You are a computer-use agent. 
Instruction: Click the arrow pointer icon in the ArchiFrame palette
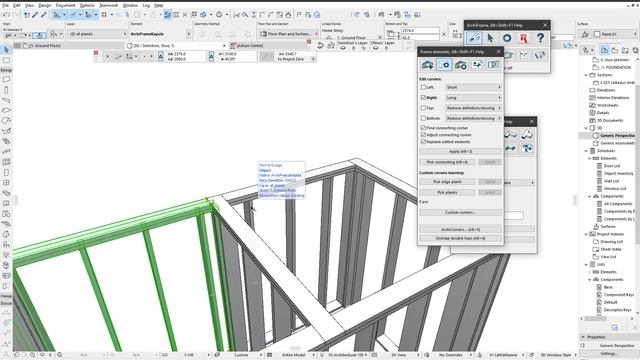491,38
